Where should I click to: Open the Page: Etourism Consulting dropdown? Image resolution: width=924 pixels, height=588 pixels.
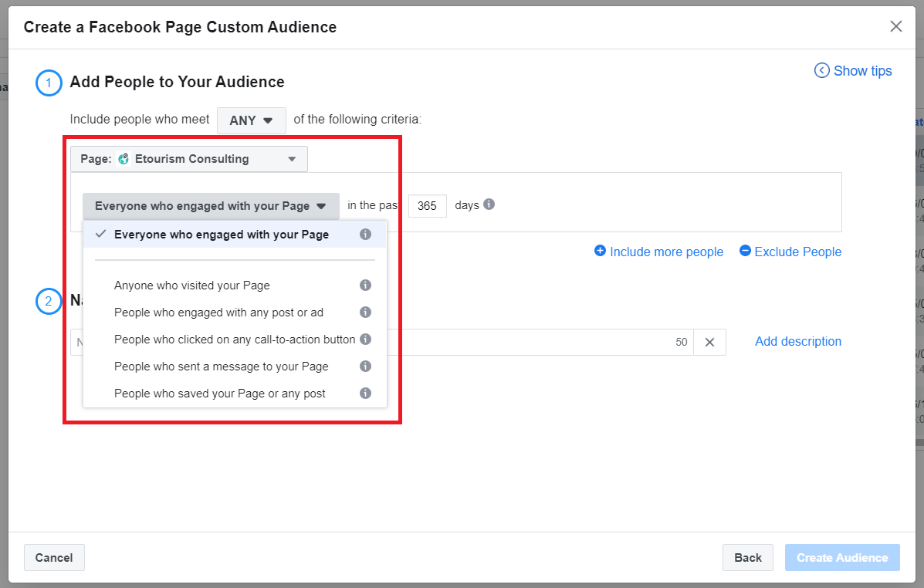188,159
